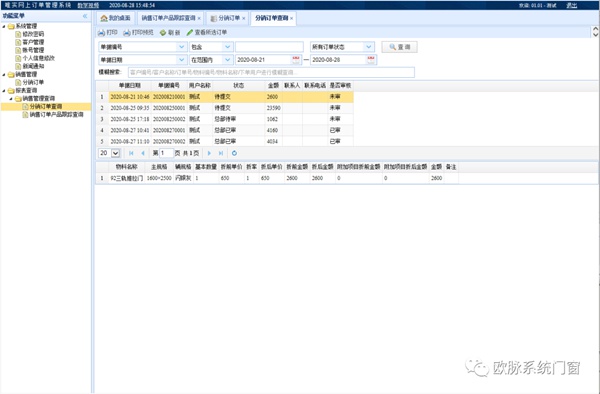Click the 查询 search button
The width and height of the screenshot is (600, 394).
click(399, 47)
